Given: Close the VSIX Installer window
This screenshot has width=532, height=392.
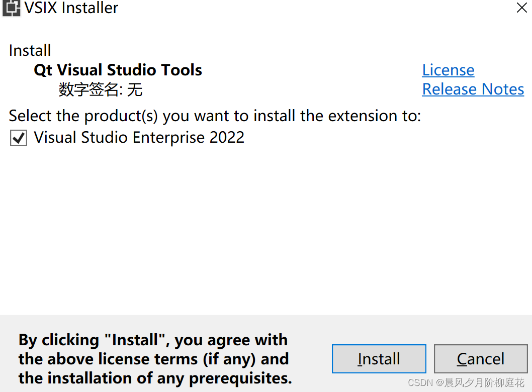Looking at the screenshot, I should (521, 8).
